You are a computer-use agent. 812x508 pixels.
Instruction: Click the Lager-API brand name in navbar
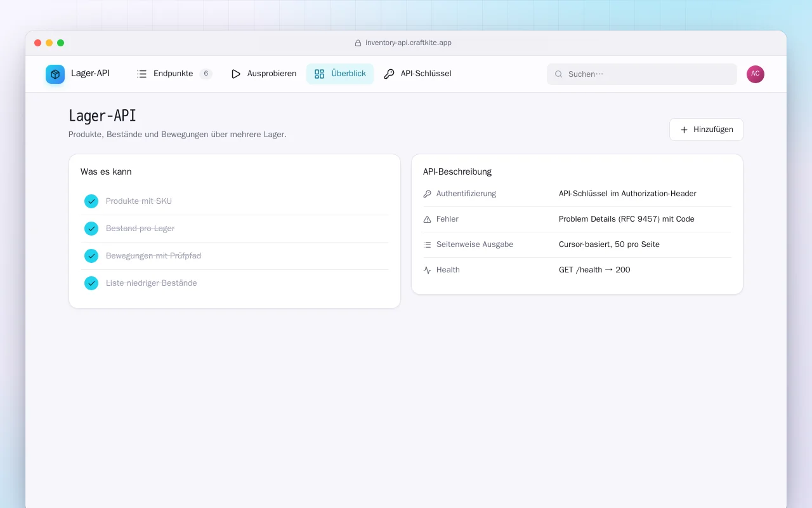[x=90, y=74]
